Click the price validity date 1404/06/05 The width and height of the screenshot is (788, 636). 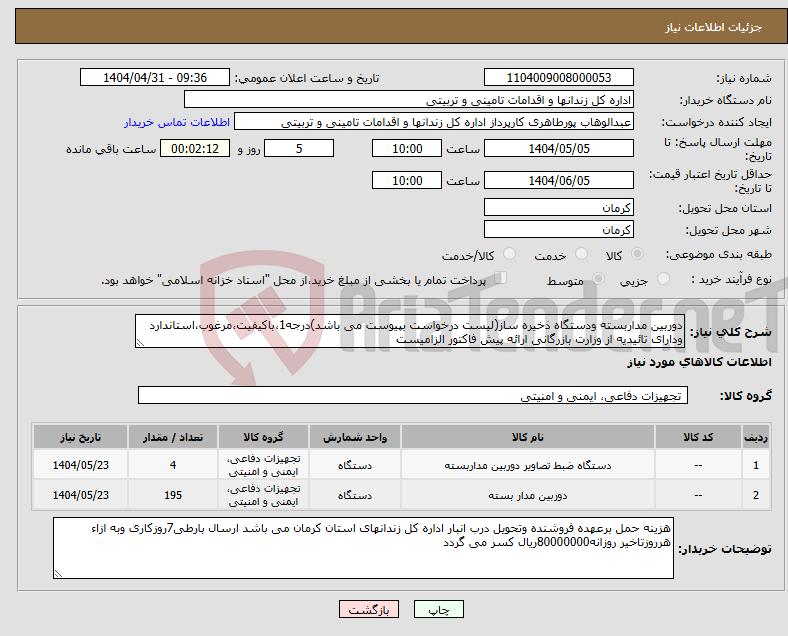point(558,180)
